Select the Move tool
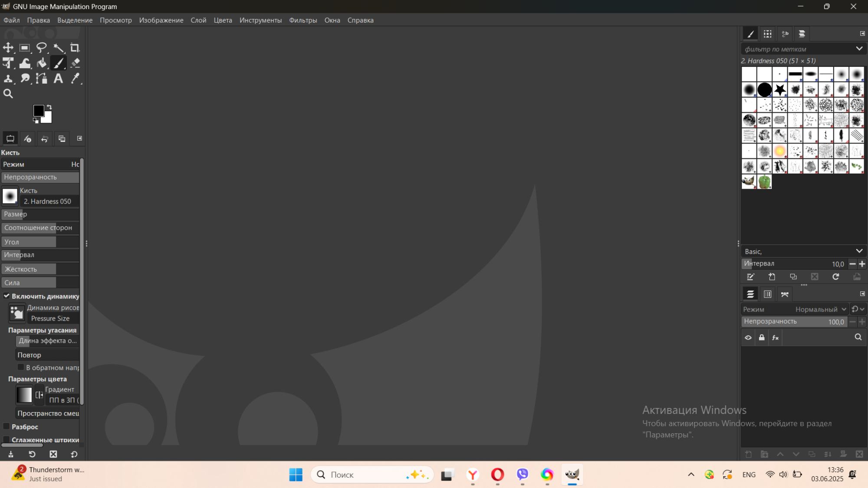 (8, 48)
